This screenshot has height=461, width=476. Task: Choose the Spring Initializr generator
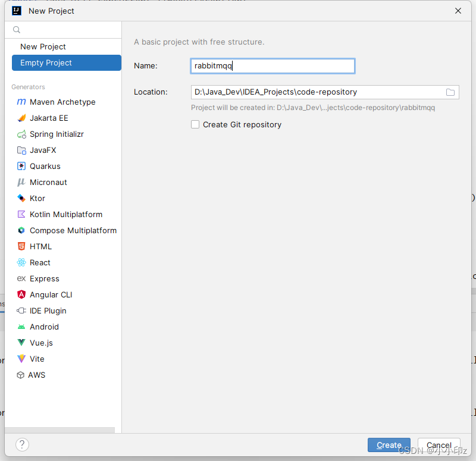pyautogui.click(x=58, y=134)
